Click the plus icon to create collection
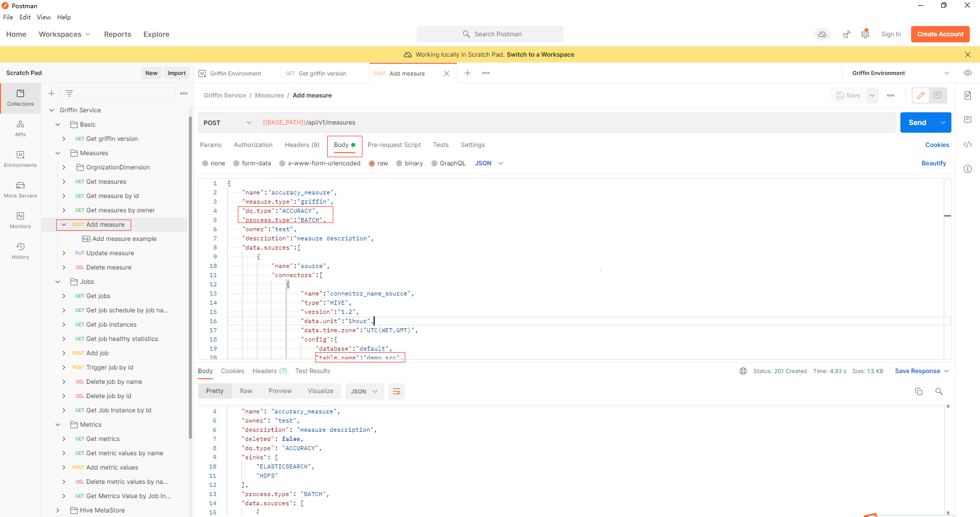Screen dimensions: 980x517 click(52, 93)
